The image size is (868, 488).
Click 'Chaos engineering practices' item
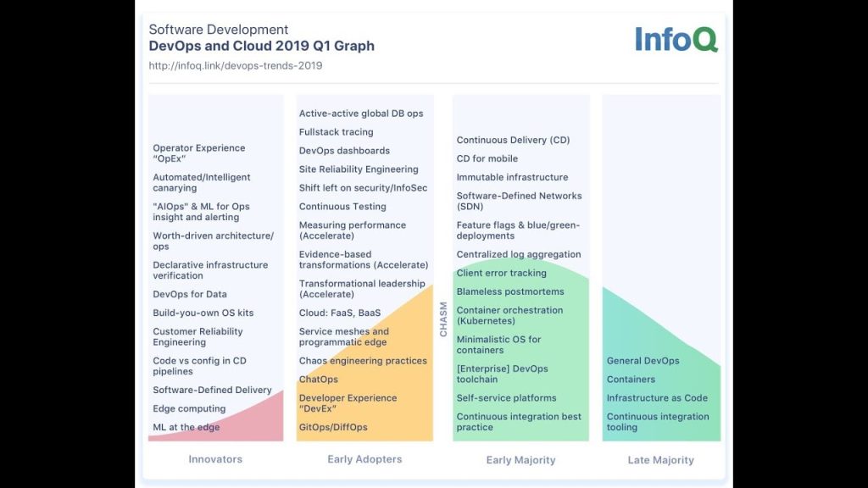[x=363, y=361]
